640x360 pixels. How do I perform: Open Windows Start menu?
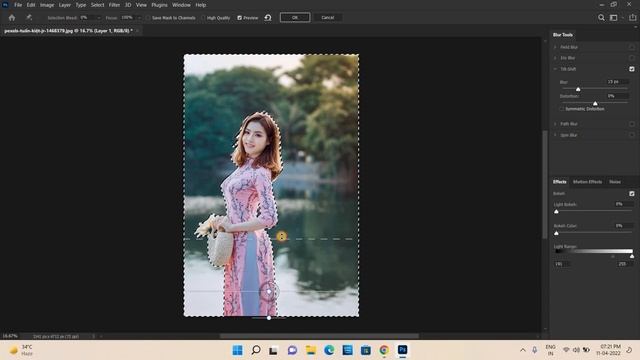[237, 350]
